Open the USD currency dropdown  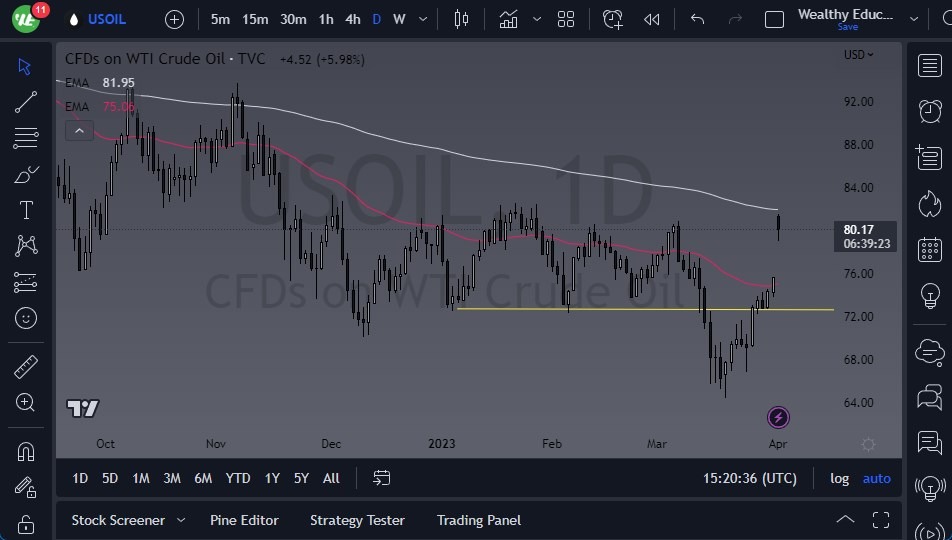point(858,55)
